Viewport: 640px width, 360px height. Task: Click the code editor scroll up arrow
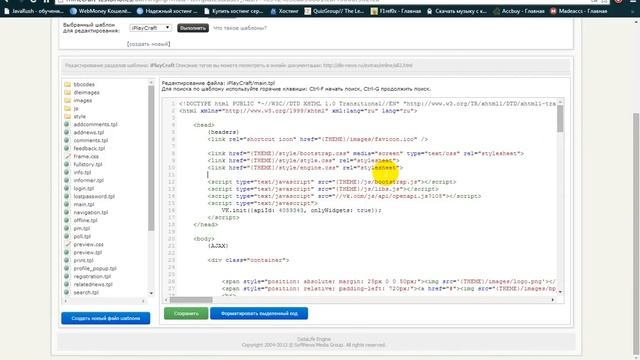coord(560,102)
